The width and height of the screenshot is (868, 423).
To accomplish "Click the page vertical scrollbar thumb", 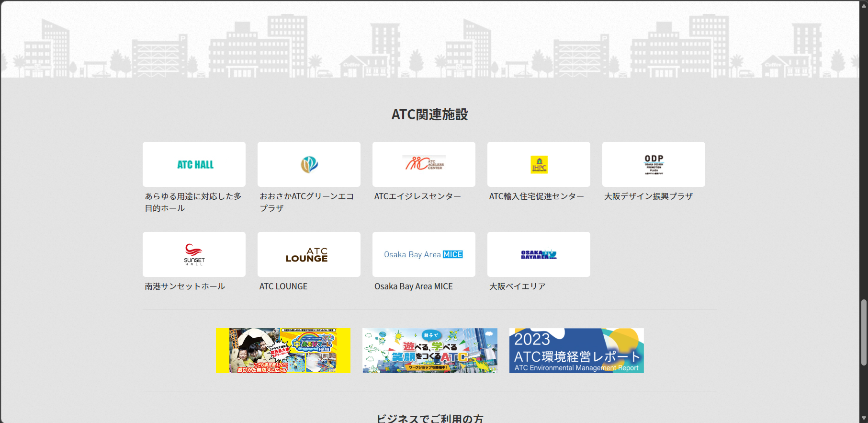I will tap(864, 332).
